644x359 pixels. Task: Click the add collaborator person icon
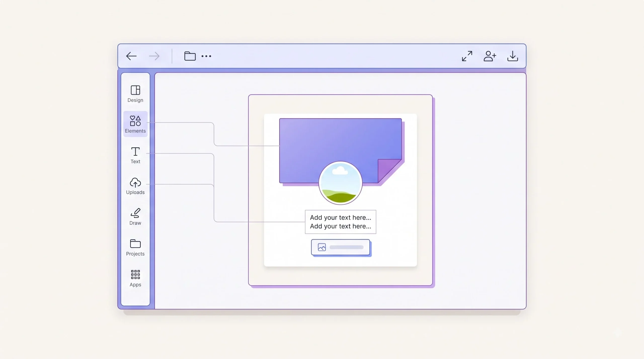pyautogui.click(x=490, y=56)
